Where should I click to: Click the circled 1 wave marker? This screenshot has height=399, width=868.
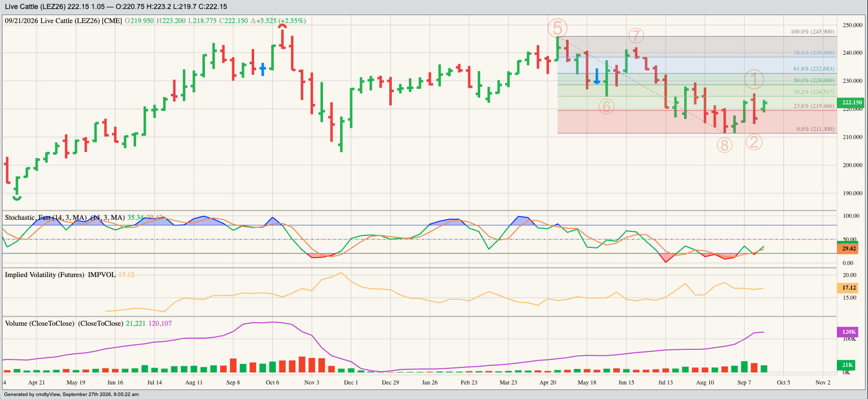click(x=754, y=79)
